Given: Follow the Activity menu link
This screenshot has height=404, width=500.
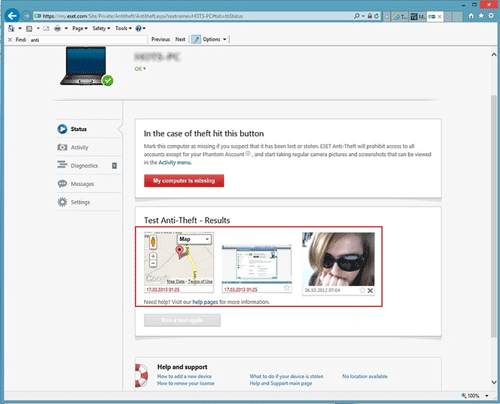Looking at the screenshot, I should pyautogui.click(x=175, y=163).
